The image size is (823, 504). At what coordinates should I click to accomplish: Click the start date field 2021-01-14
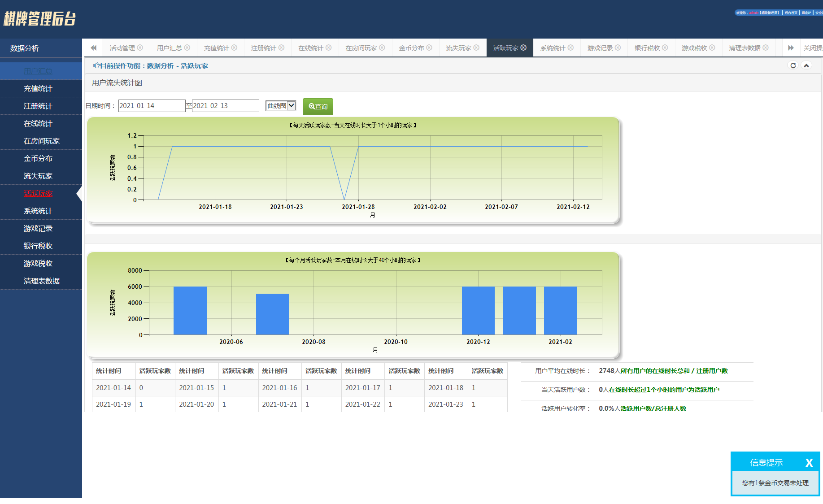pos(152,106)
